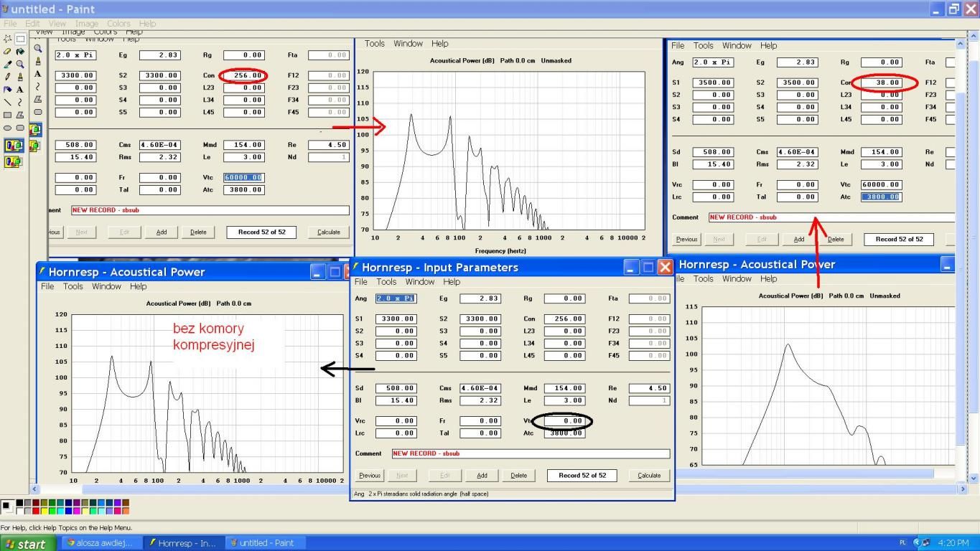
Task: Switch to the 'Hornresp - In...' taskbar button
Action: tap(182, 543)
